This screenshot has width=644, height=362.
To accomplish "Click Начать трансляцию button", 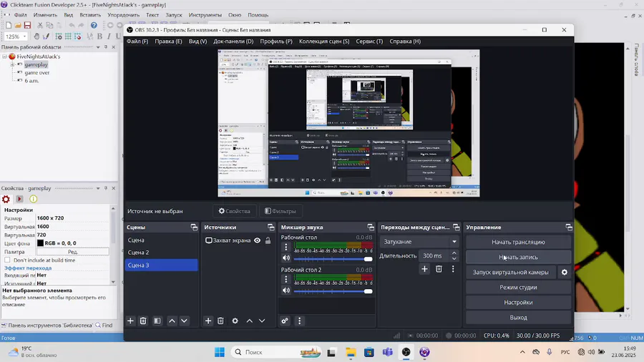I will (518, 242).
